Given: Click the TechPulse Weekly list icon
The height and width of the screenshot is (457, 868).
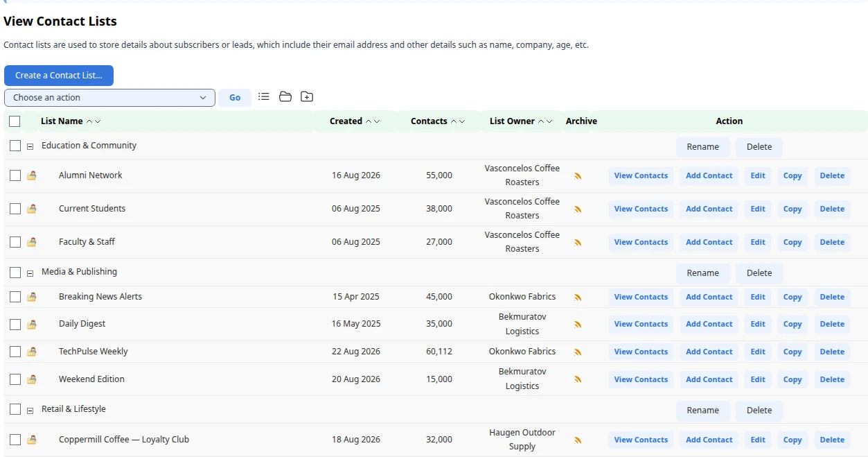Looking at the screenshot, I should point(31,352).
